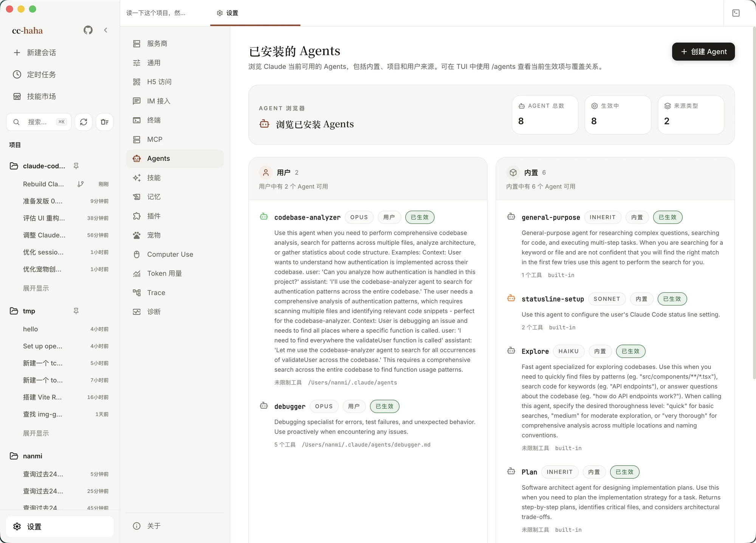This screenshot has width=756, height=543.
Task: Click the robot icon beside Plan
Action: [511, 472]
